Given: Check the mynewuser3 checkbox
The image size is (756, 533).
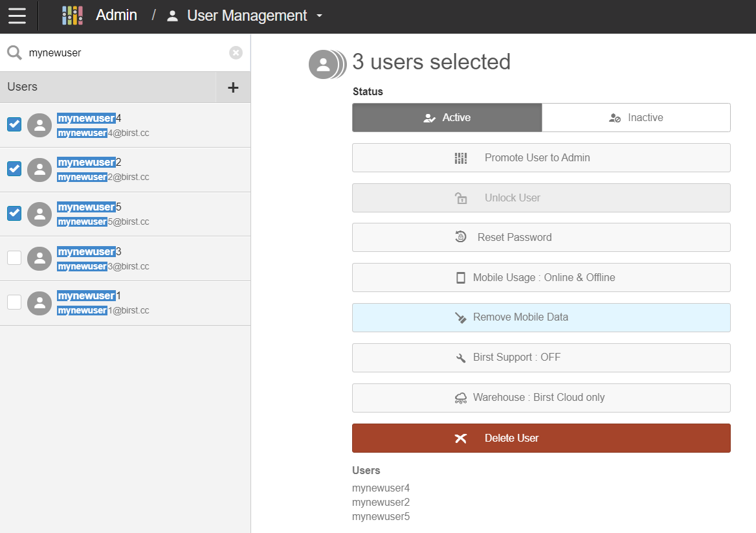Looking at the screenshot, I should click(x=14, y=258).
